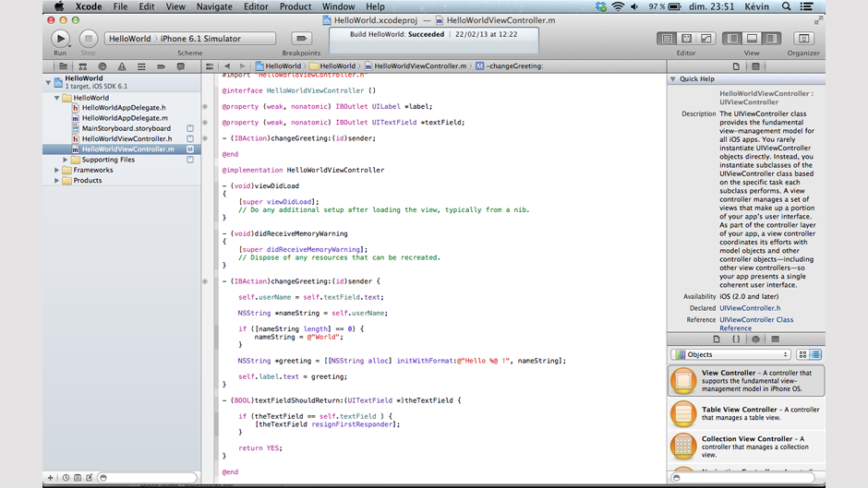
Task: Click the add plus button in navigator
Action: click(x=51, y=478)
